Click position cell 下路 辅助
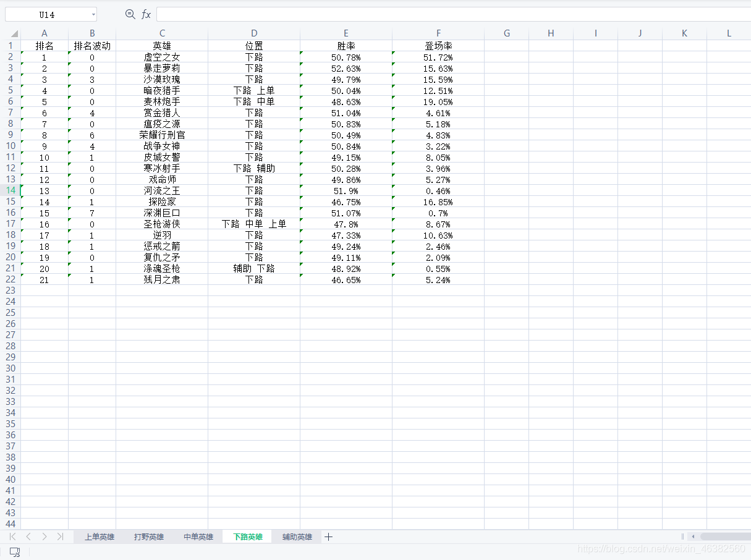The height and width of the screenshot is (560, 751). tap(254, 169)
